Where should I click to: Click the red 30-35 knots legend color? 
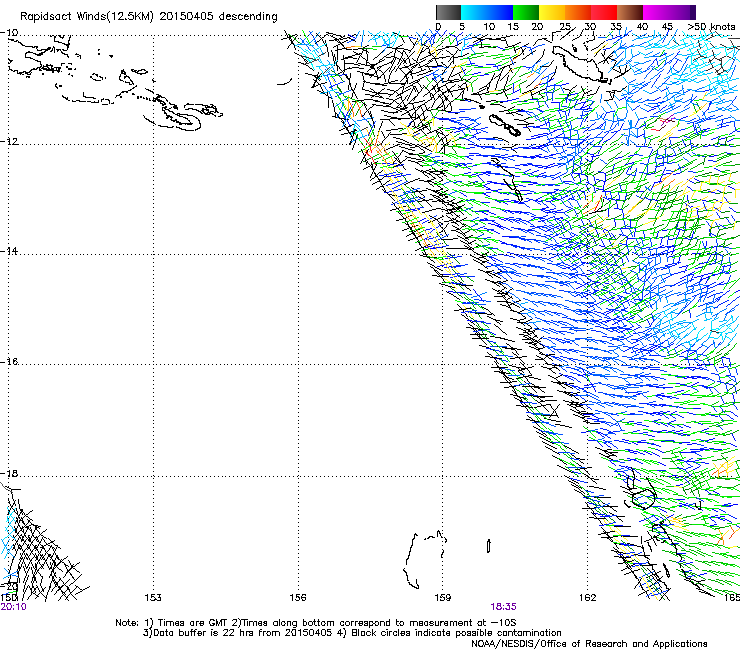click(x=604, y=13)
